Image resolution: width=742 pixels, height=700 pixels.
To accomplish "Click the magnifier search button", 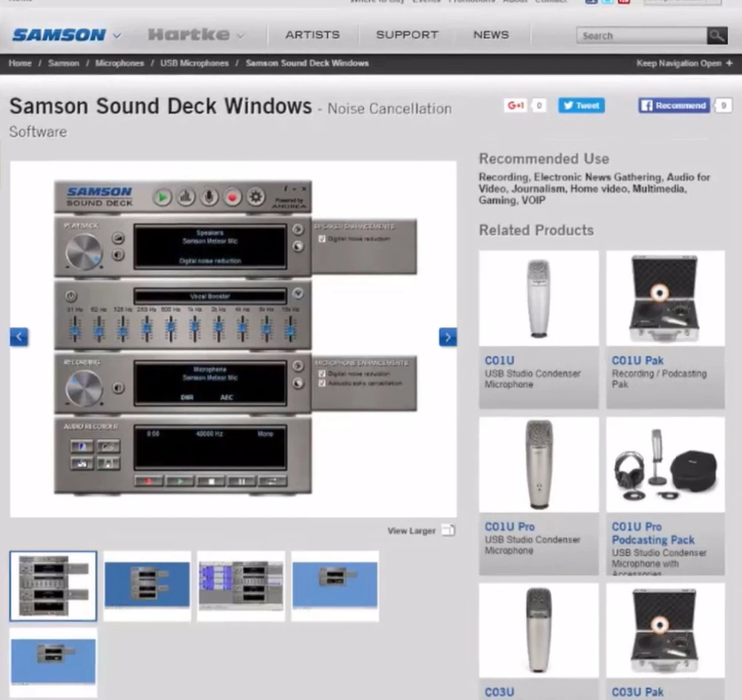I will pos(717,36).
